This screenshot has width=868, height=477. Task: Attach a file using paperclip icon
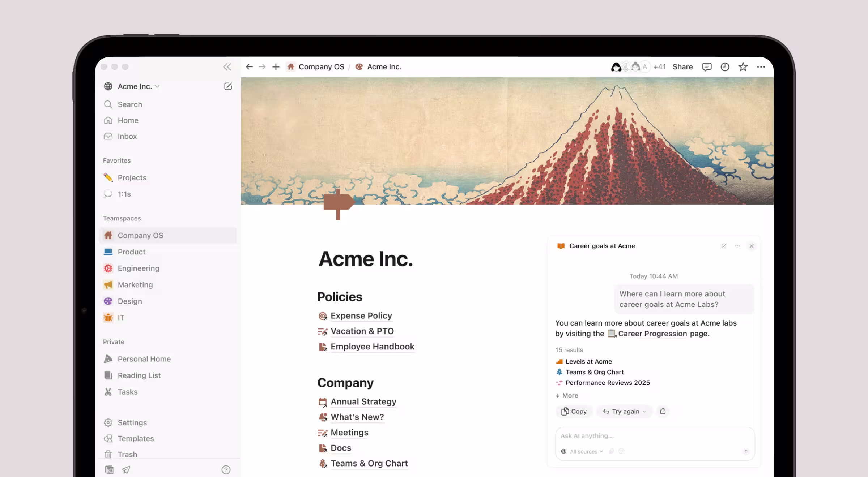click(x=612, y=451)
